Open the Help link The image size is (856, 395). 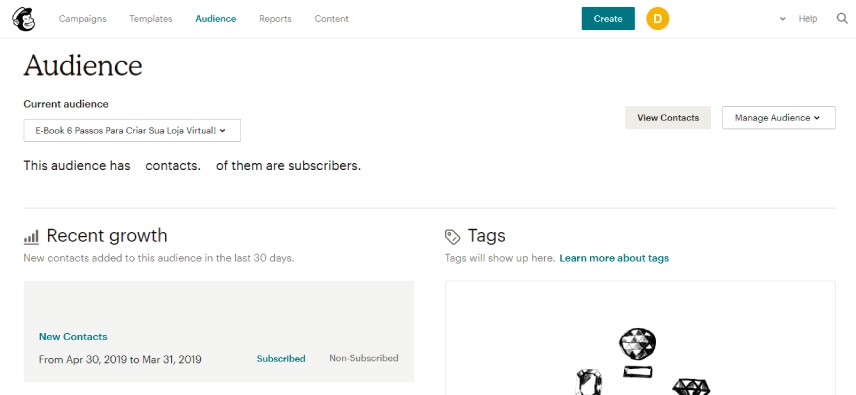[x=807, y=19]
